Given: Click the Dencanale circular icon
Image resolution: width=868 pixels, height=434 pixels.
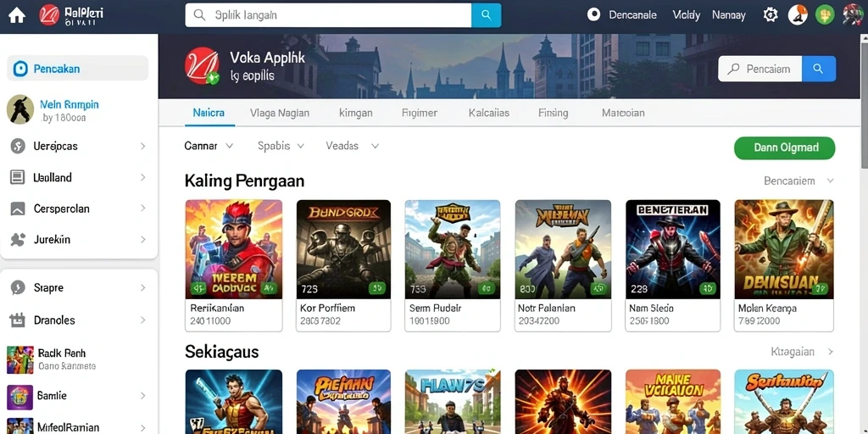Looking at the screenshot, I should coord(593,15).
